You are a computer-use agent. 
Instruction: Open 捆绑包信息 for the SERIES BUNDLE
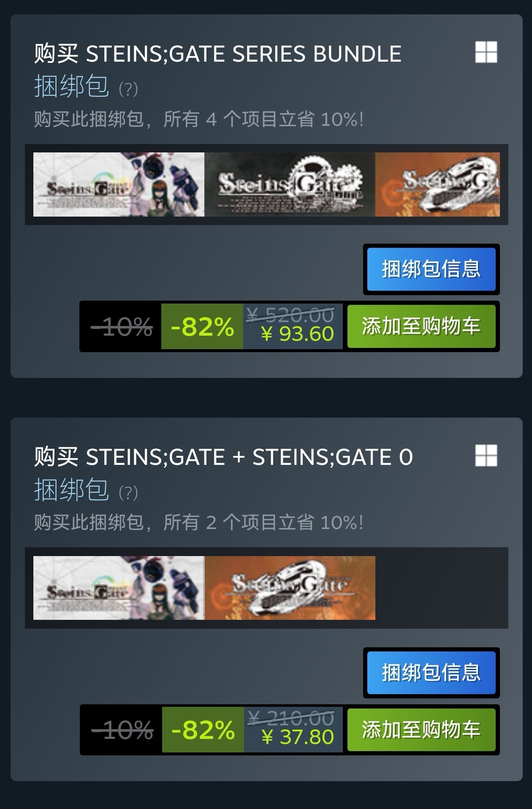(431, 269)
